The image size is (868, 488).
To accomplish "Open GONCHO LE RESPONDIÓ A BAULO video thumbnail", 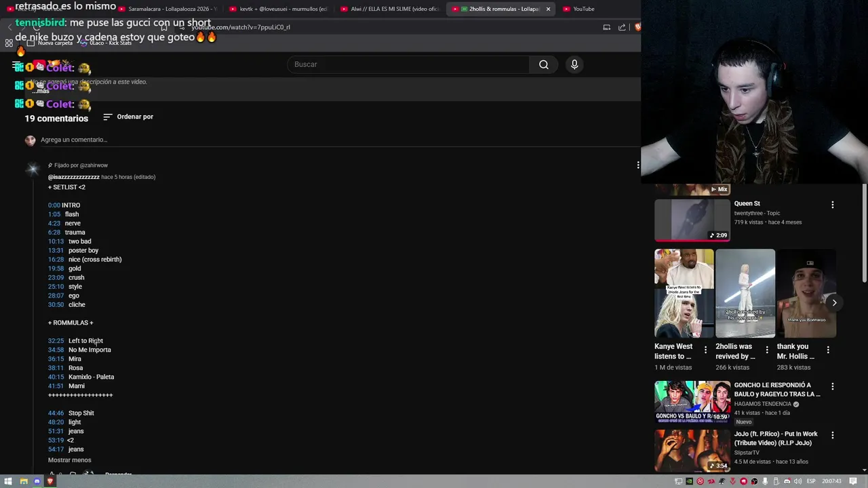I will tap(692, 402).
